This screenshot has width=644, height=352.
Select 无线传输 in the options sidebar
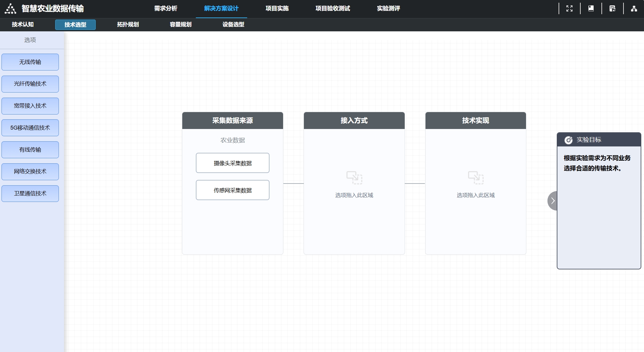coord(30,62)
